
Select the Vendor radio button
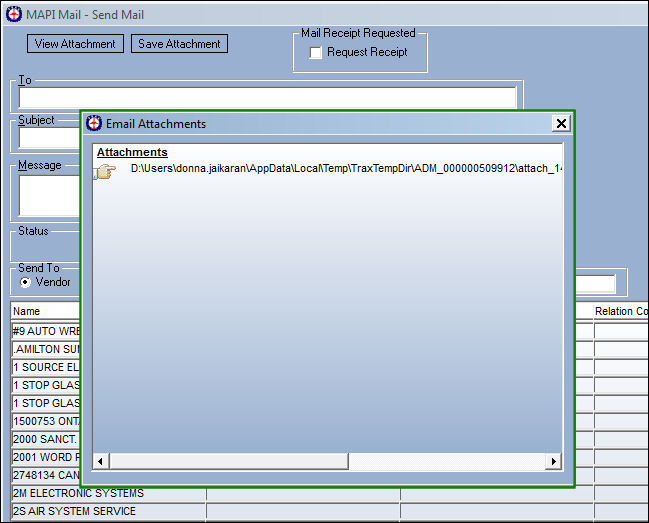tap(25, 282)
